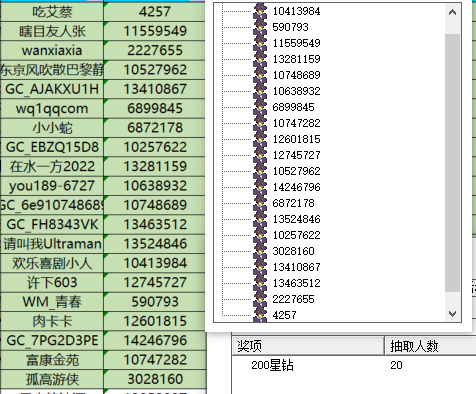Screen dimensions: 476x394
Task: Click the count 20 in prize row
Action: (396, 365)
